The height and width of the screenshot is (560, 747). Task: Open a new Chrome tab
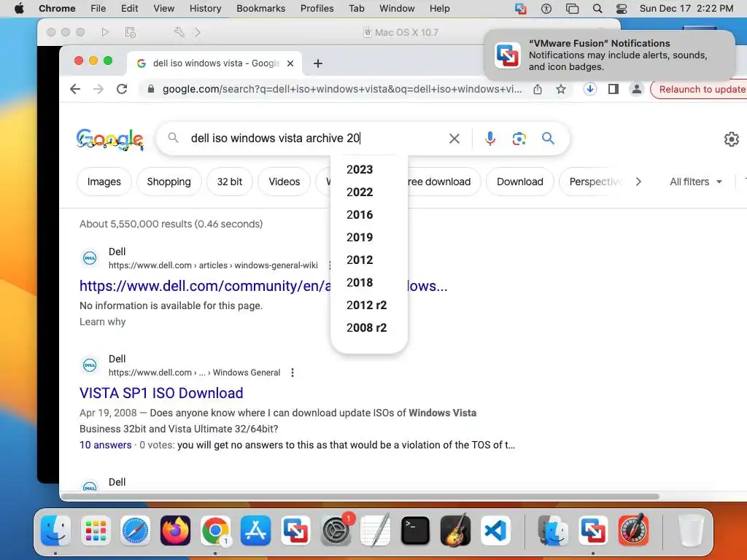(318, 63)
